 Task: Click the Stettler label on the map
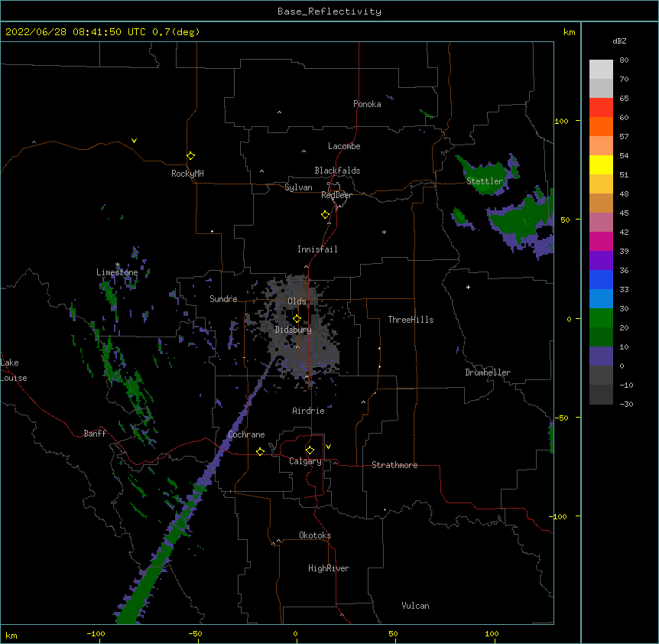click(x=485, y=181)
